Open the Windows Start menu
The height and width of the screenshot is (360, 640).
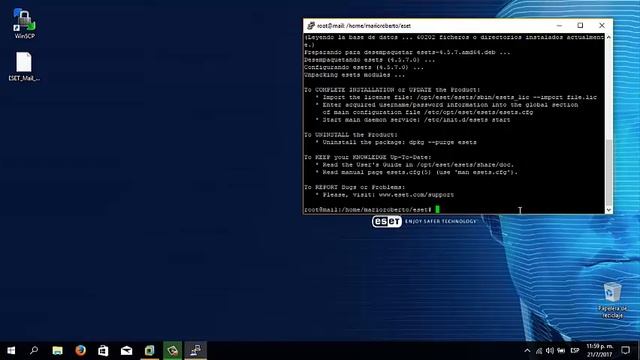point(11,351)
